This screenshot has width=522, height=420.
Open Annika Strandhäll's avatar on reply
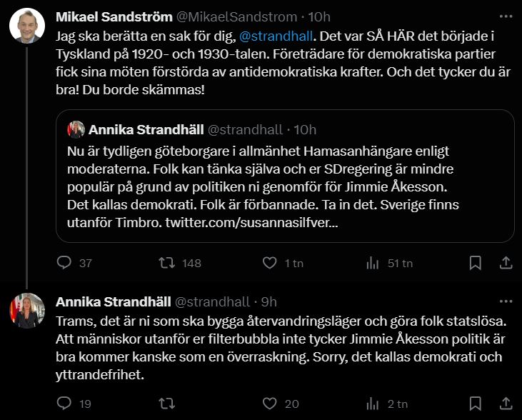(27, 311)
